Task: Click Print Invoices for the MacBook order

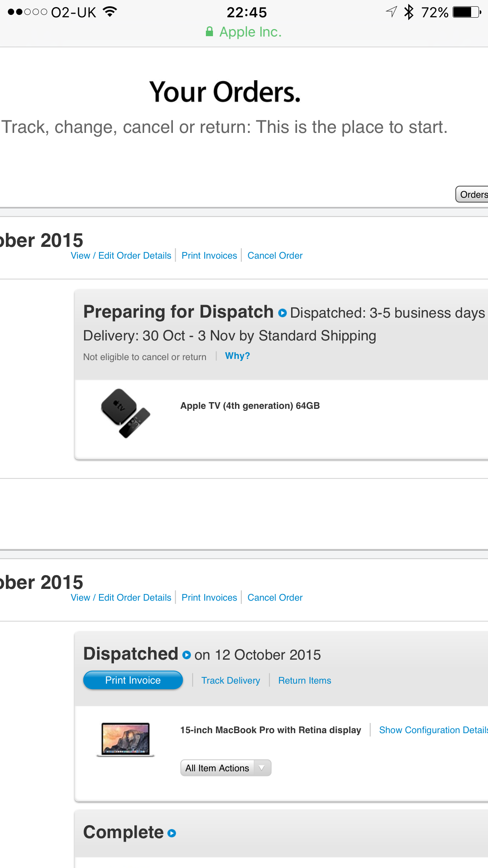Action: click(x=209, y=598)
